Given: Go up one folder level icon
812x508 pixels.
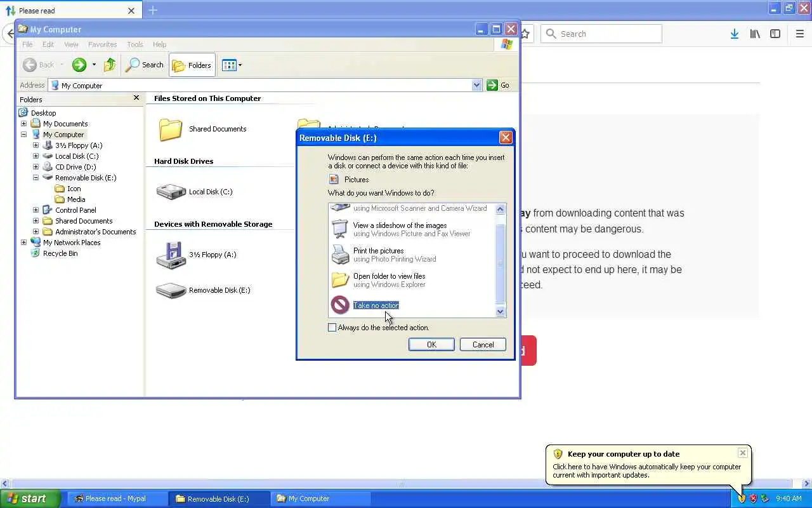Looking at the screenshot, I should point(110,65).
